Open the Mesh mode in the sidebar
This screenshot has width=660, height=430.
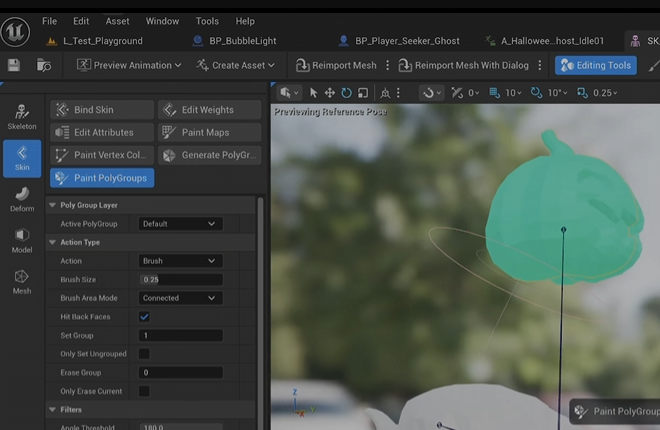[22, 282]
